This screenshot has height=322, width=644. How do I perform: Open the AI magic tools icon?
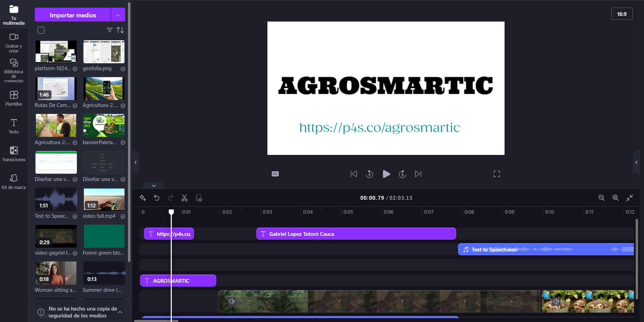[x=143, y=198]
